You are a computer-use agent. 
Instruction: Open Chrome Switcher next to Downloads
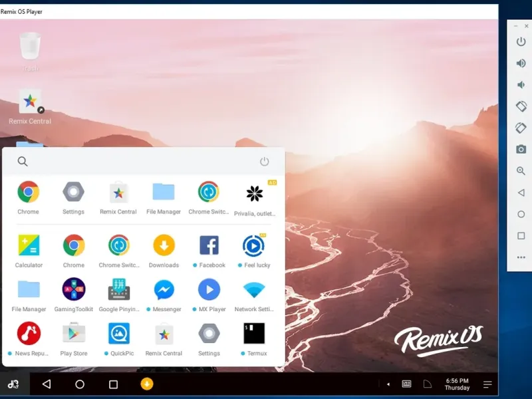pos(119,245)
